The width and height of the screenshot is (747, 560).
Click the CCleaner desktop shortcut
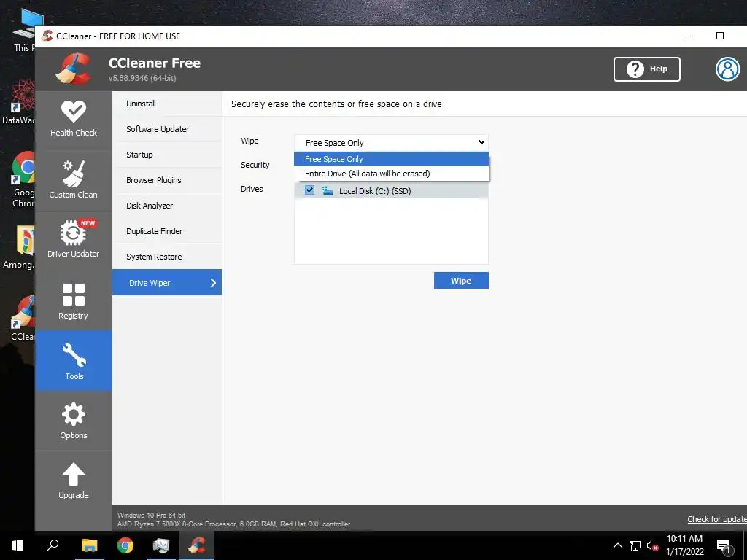[24, 318]
